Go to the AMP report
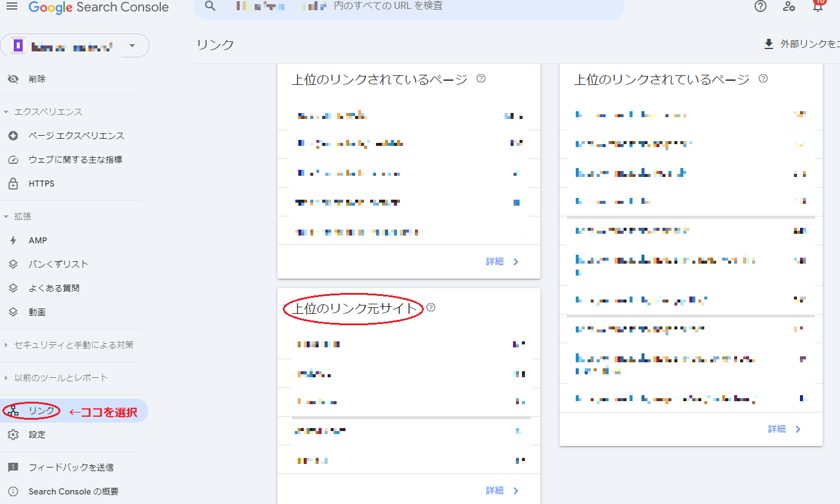This screenshot has width=840, height=504. 38,240
